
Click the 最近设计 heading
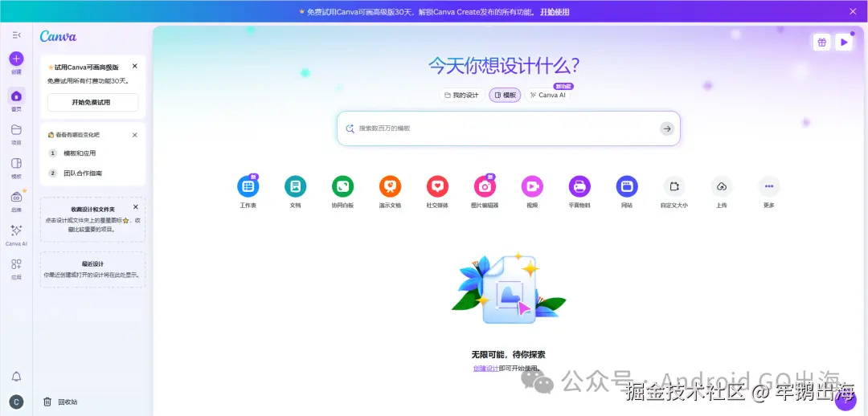tap(92, 264)
